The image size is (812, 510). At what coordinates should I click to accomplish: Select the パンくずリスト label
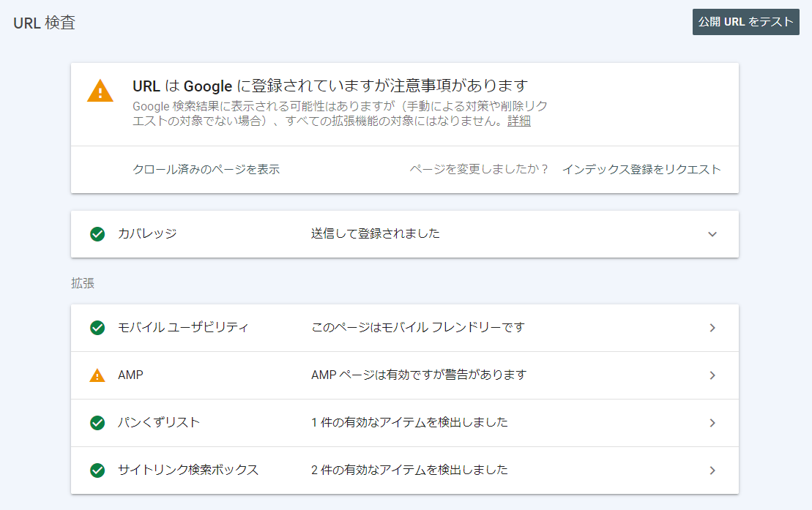pyautogui.click(x=158, y=422)
